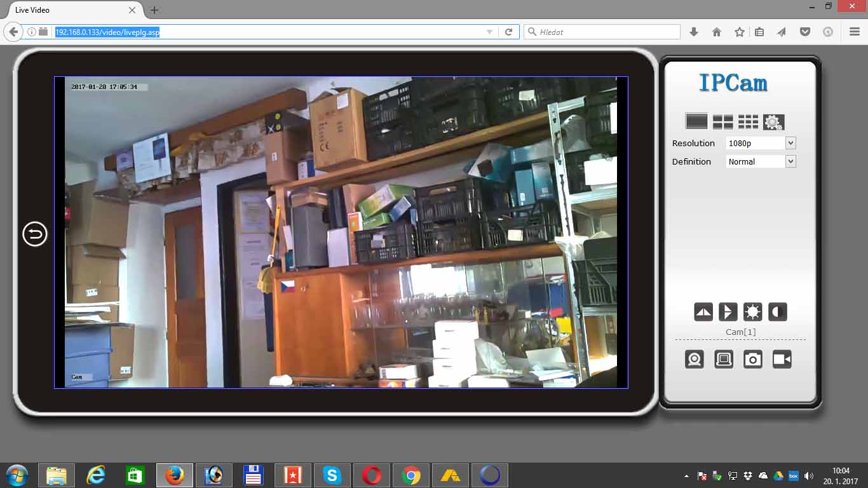The image size is (868, 488).
Task: Adjust brightness with sun icon
Action: [x=753, y=311]
